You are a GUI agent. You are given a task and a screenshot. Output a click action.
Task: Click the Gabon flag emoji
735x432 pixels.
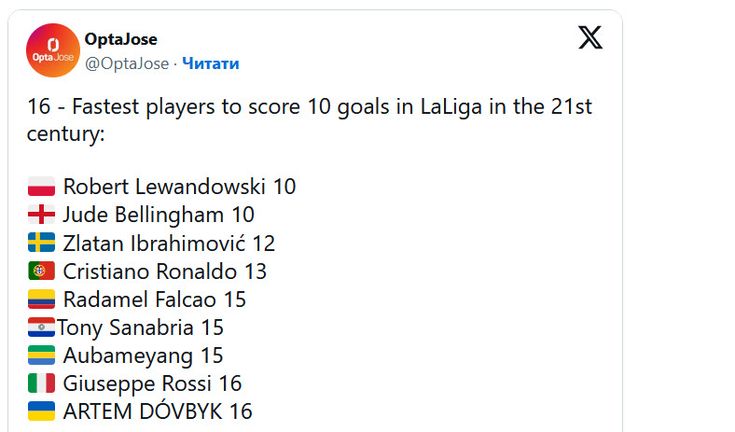[41, 355]
